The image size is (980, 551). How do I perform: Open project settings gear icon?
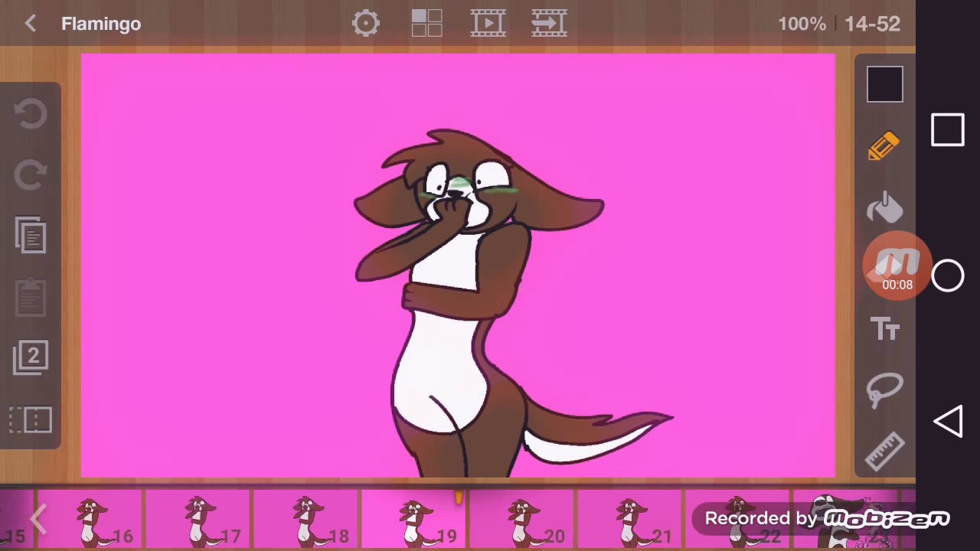click(366, 24)
